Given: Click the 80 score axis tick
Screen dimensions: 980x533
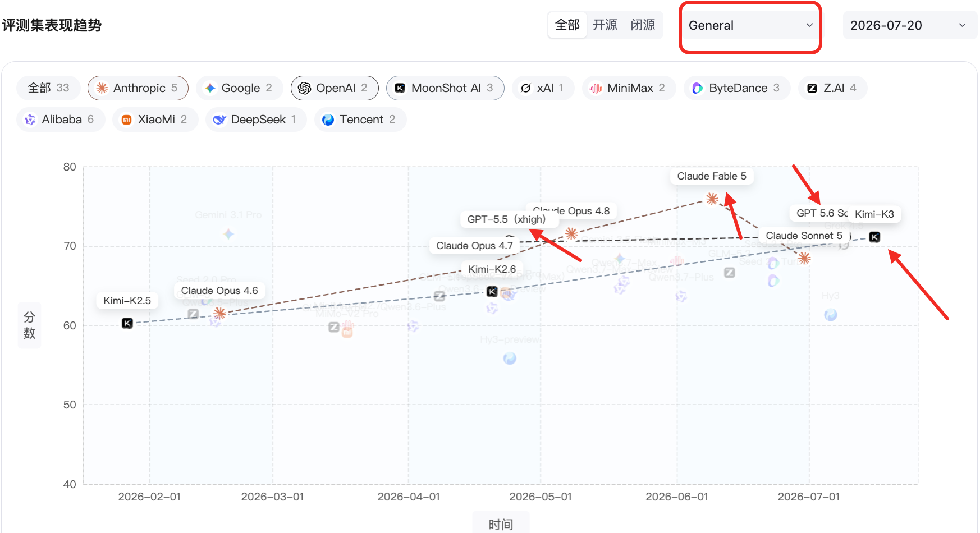Looking at the screenshot, I should 70,167.
